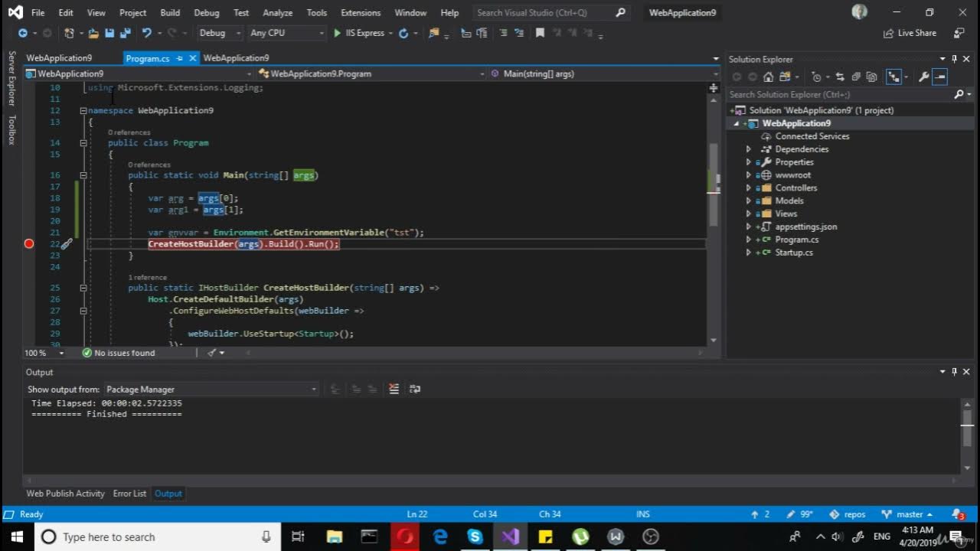Toggle auto-hide pin on Output panel

(955, 372)
